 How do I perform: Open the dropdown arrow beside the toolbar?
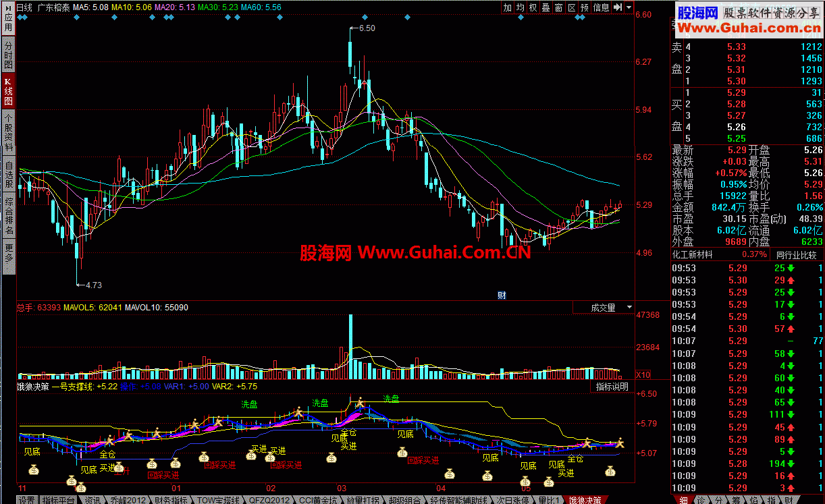click(629, 7)
